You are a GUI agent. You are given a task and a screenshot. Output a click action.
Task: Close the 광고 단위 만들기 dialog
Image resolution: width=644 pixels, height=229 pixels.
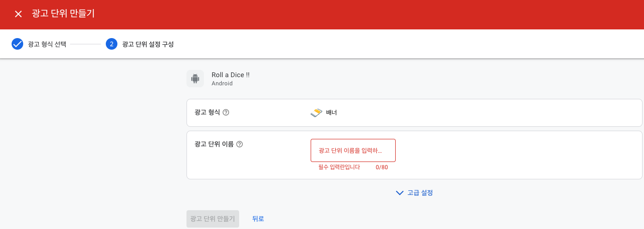(x=18, y=14)
